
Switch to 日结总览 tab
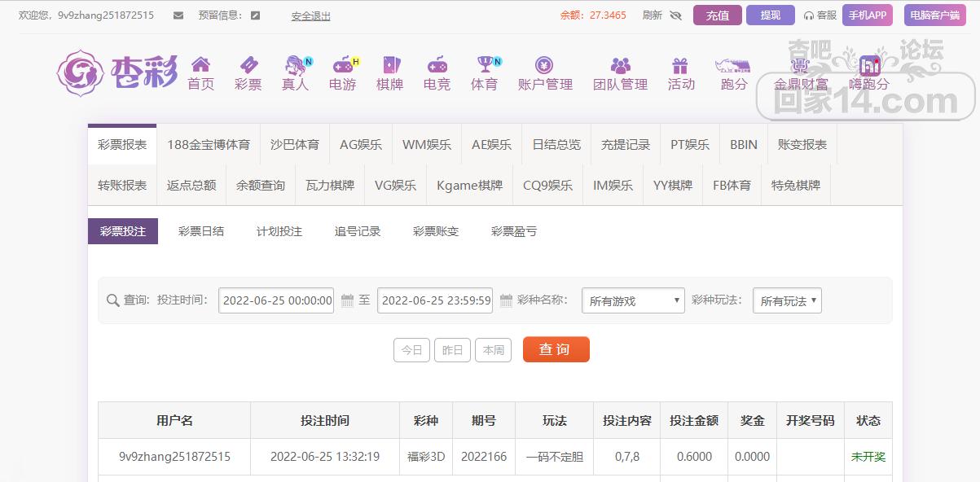(556, 145)
